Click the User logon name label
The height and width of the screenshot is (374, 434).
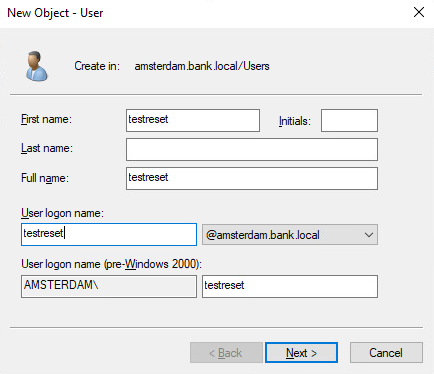[62, 213]
